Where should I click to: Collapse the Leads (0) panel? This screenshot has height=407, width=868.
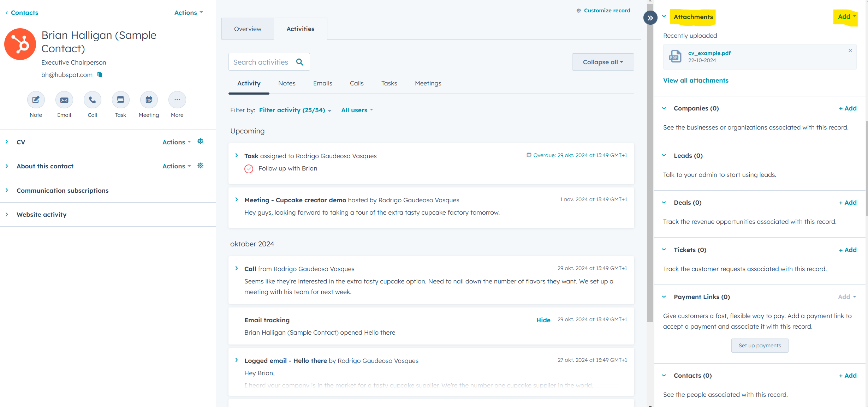pos(664,155)
